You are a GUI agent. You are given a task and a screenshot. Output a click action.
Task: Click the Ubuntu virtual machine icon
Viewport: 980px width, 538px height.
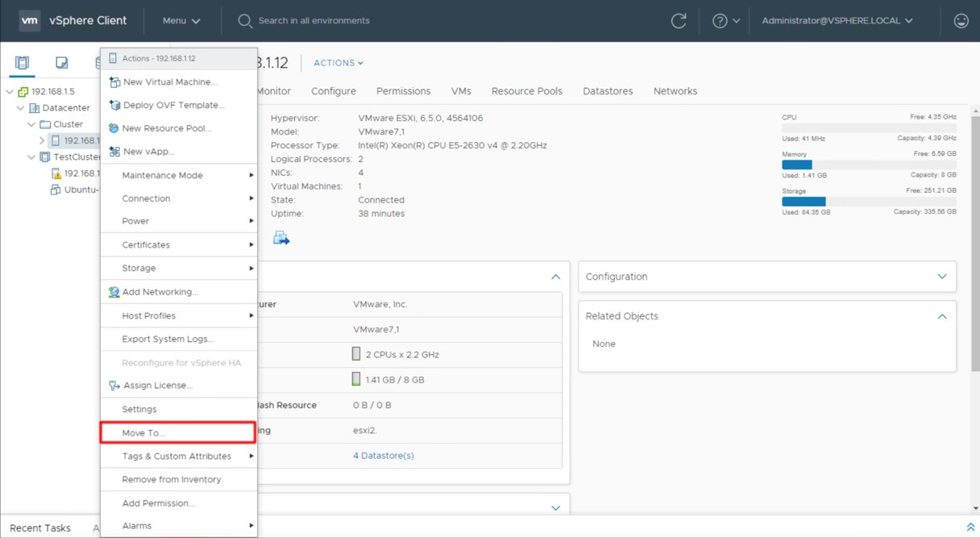56,190
